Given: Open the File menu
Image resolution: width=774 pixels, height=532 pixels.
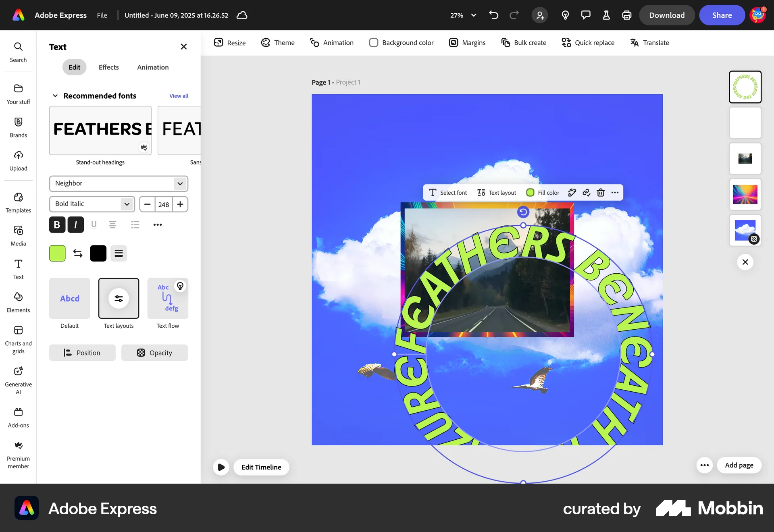Looking at the screenshot, I should click(102, 15).
